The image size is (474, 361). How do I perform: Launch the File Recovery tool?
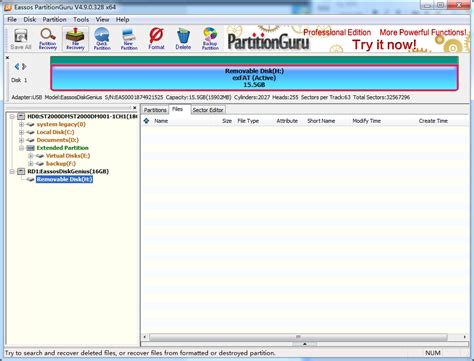point(75,39)
